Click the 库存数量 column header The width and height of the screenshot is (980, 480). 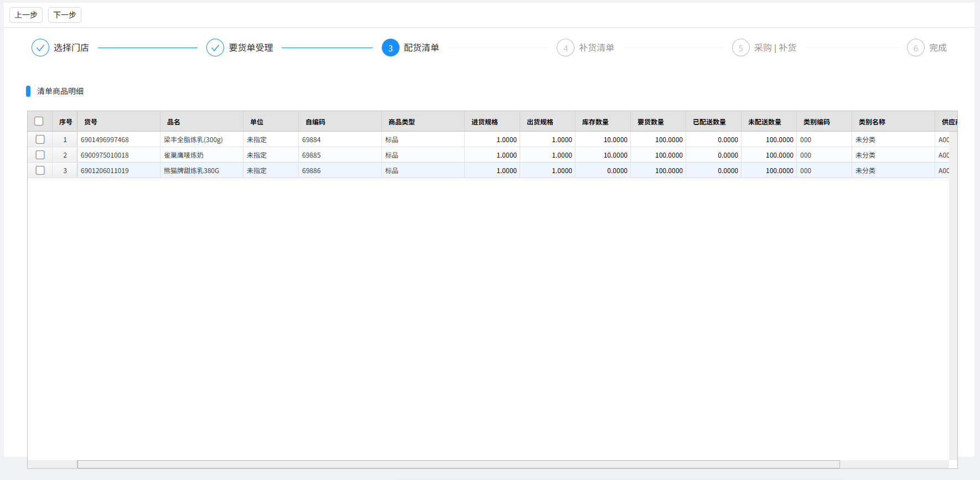tap(603, 122)
